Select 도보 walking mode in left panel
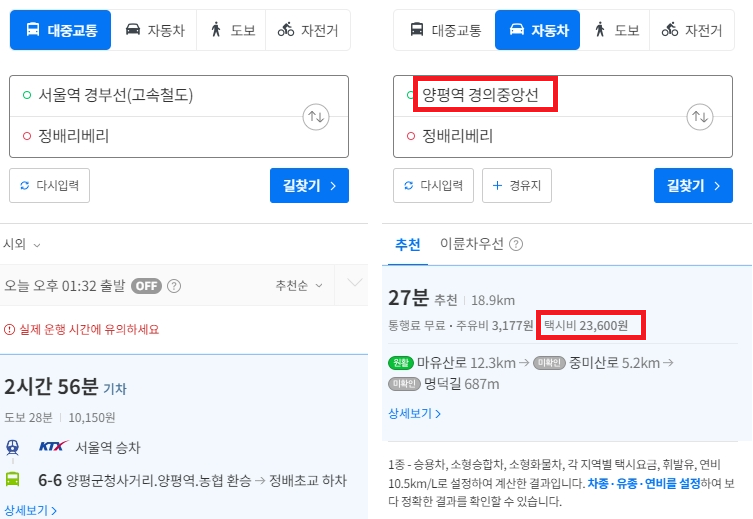 point(231,30)
